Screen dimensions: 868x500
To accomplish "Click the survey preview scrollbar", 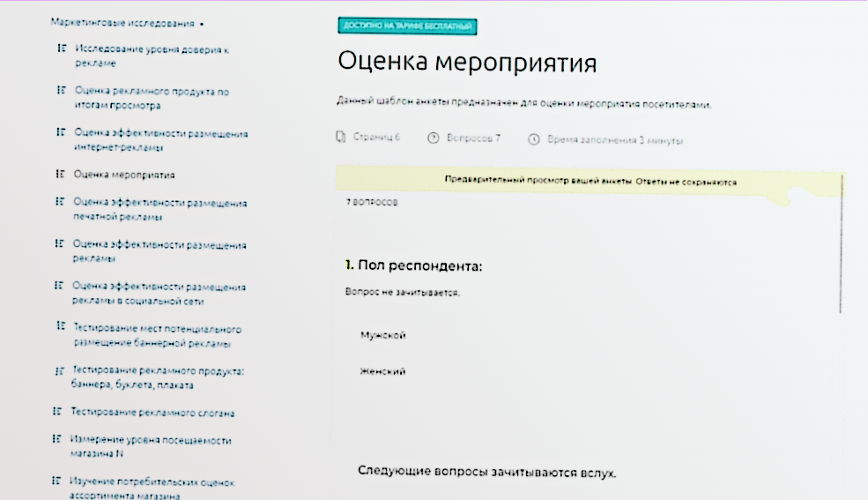I will tap(841, 243).
